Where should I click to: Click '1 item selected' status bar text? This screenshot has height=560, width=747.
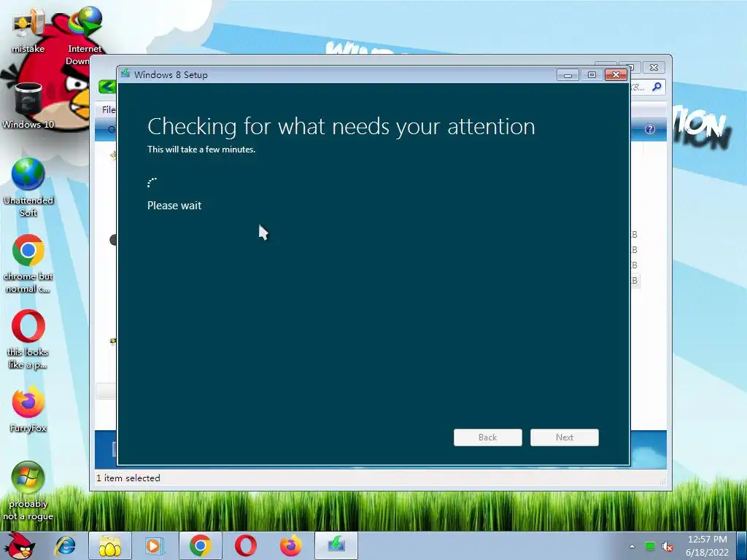(x=128, y=478)
